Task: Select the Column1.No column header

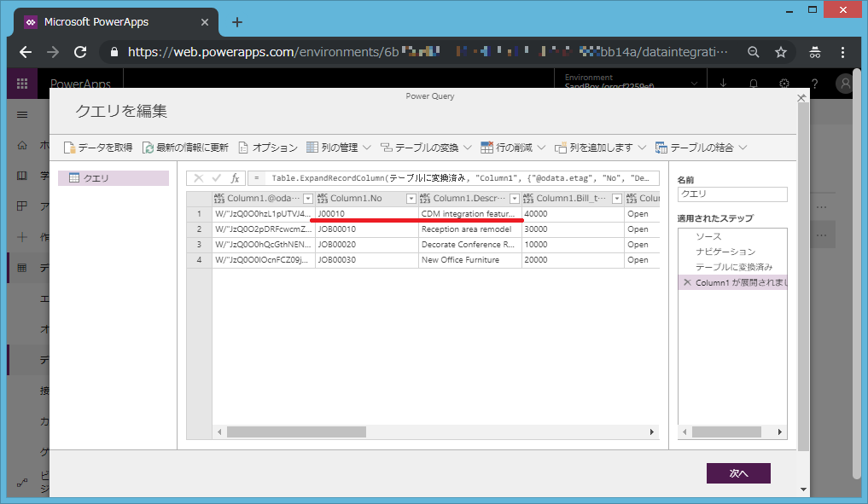Action: coord(356,199)
